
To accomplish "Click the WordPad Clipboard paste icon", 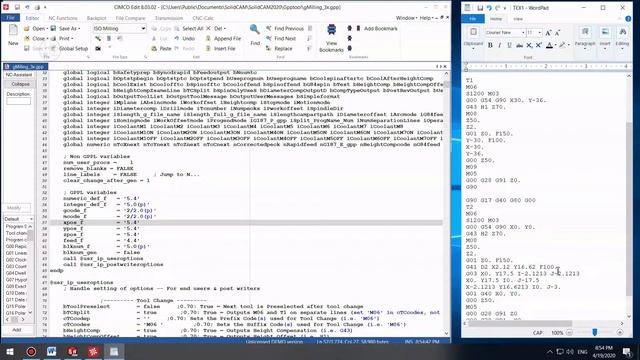I will click(473, 32).
